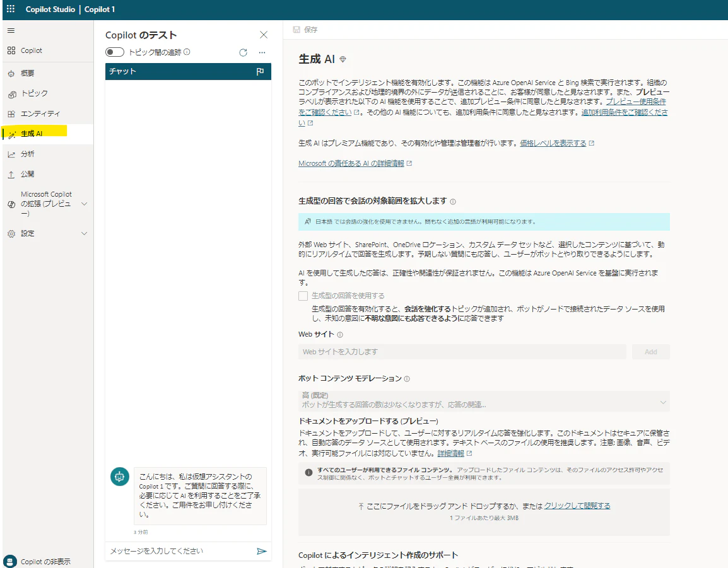Open the test panel more options ellipsis
This screenshot has height=568, width=728.
tap(262, 52)
